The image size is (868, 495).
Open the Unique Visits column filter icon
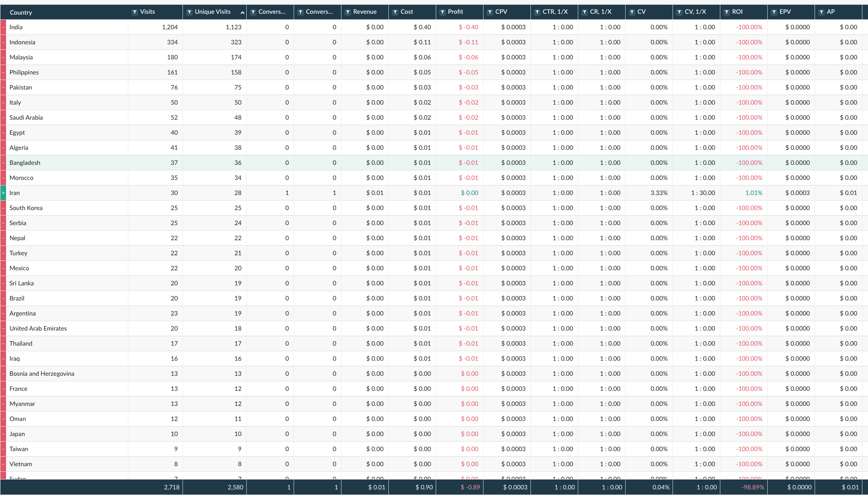[189, 12]
